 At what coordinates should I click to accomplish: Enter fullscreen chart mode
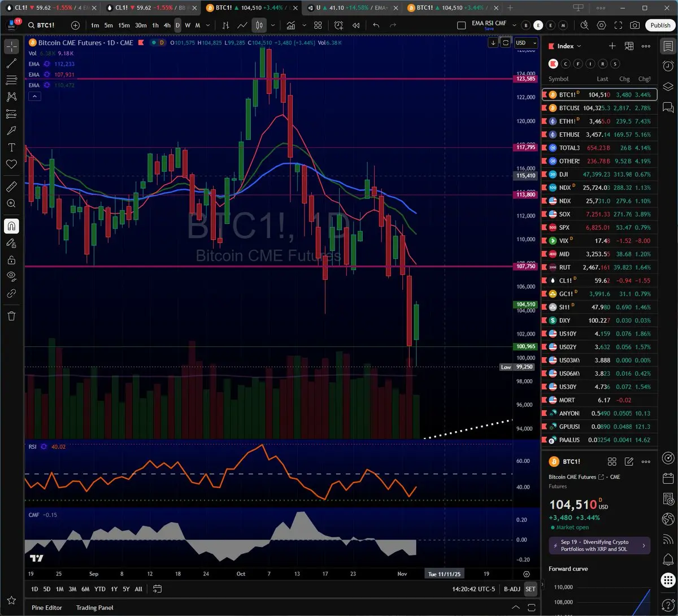coord(618,25)
